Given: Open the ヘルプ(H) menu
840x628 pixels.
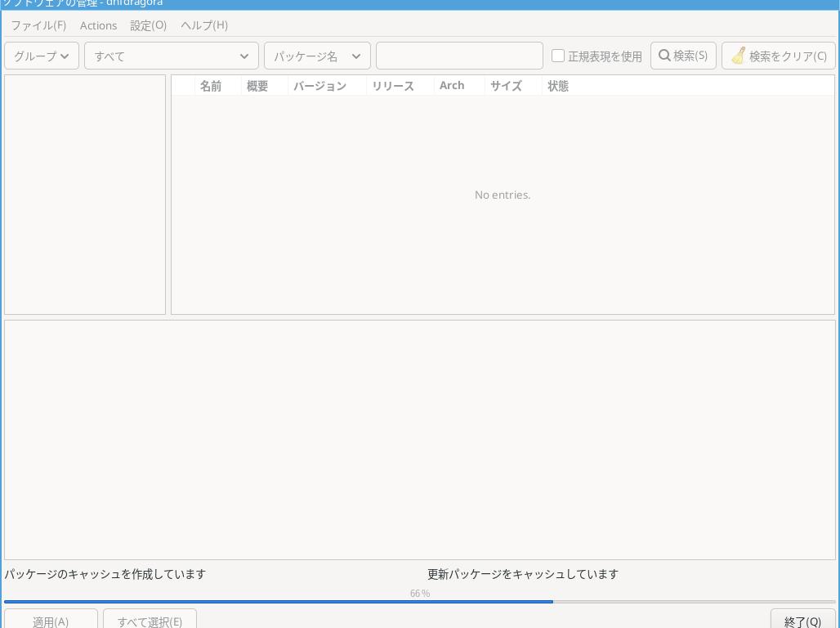Looking at the screenshot, I should click(204, 25).
